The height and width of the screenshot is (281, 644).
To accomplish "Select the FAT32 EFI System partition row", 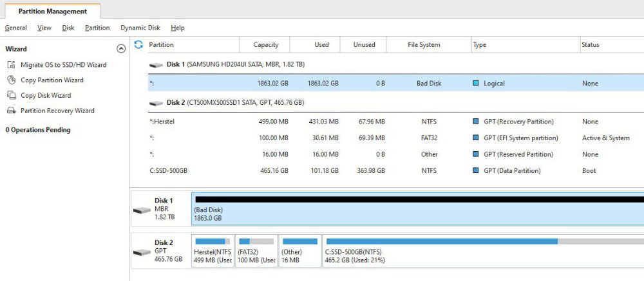I will click(322, 138).
